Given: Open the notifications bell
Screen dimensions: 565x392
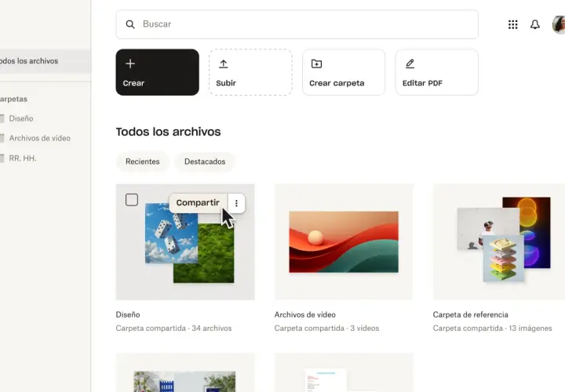Looking at the screenshot, I should click(x=534, y=24).
